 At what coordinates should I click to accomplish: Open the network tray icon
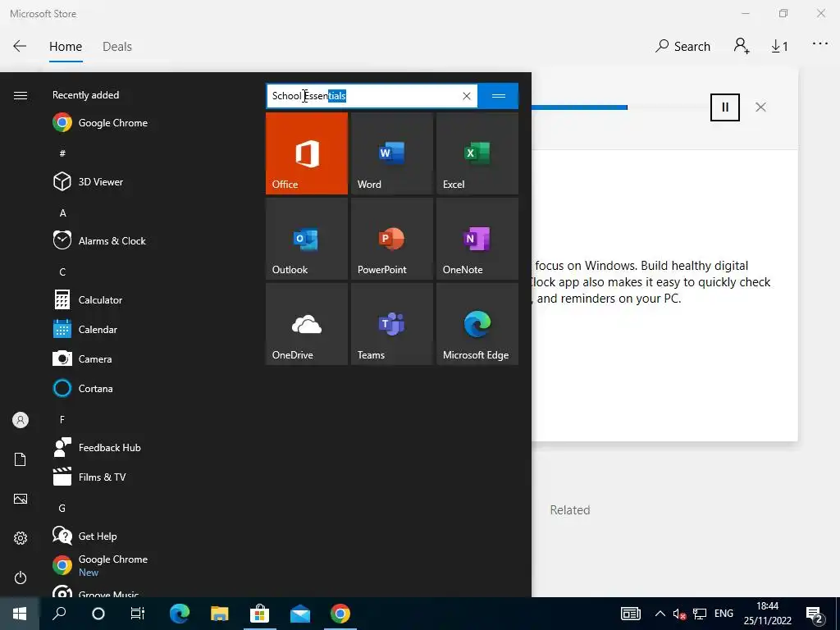tap(699, 614)
